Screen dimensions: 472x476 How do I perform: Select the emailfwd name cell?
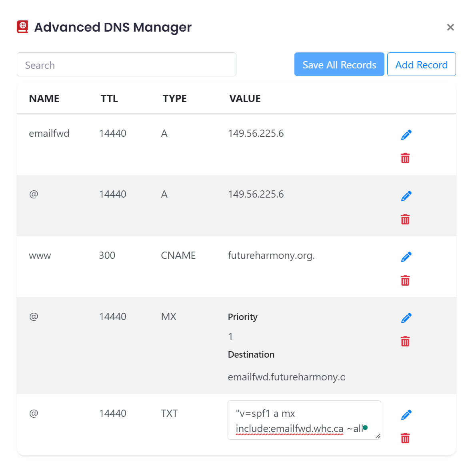click(49, 133)
